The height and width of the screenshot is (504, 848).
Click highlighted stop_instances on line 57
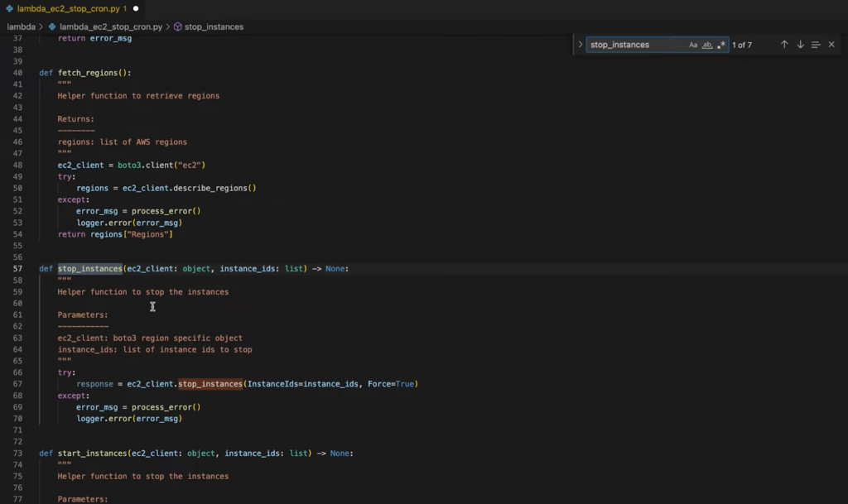coord(90,268)
